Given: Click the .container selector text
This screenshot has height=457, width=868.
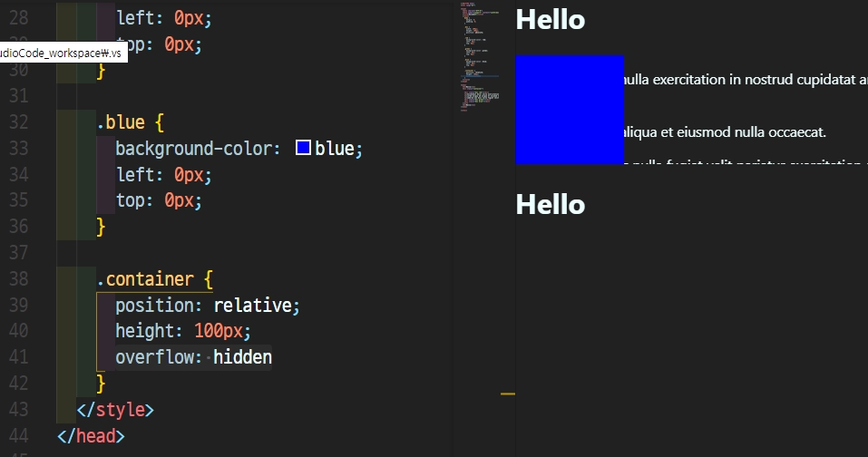Looking at the screenshot, I should 144,279.
